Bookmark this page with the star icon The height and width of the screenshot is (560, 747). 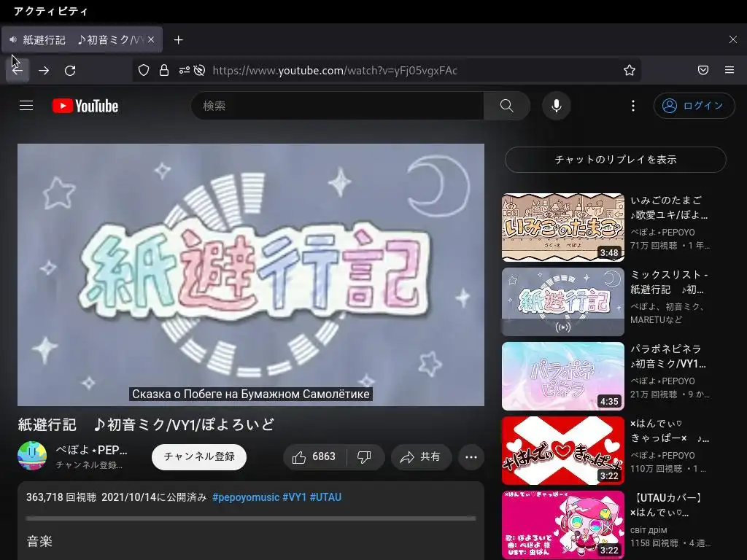[630, 71]
